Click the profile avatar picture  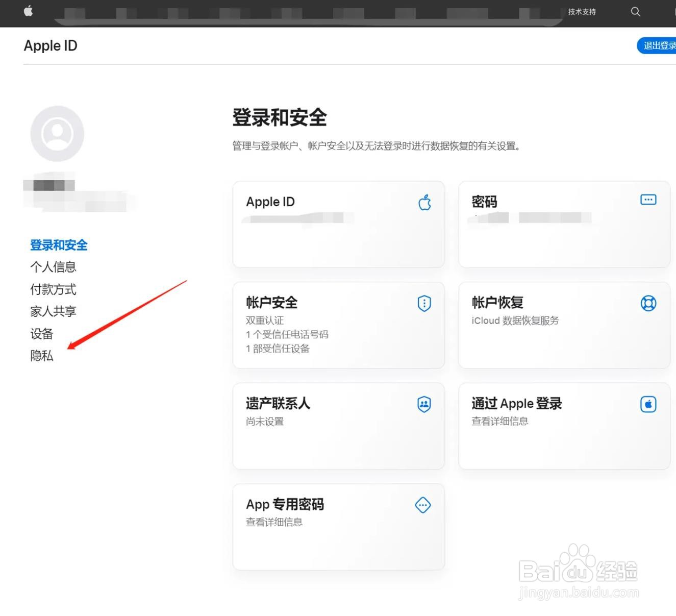(57, 134)
